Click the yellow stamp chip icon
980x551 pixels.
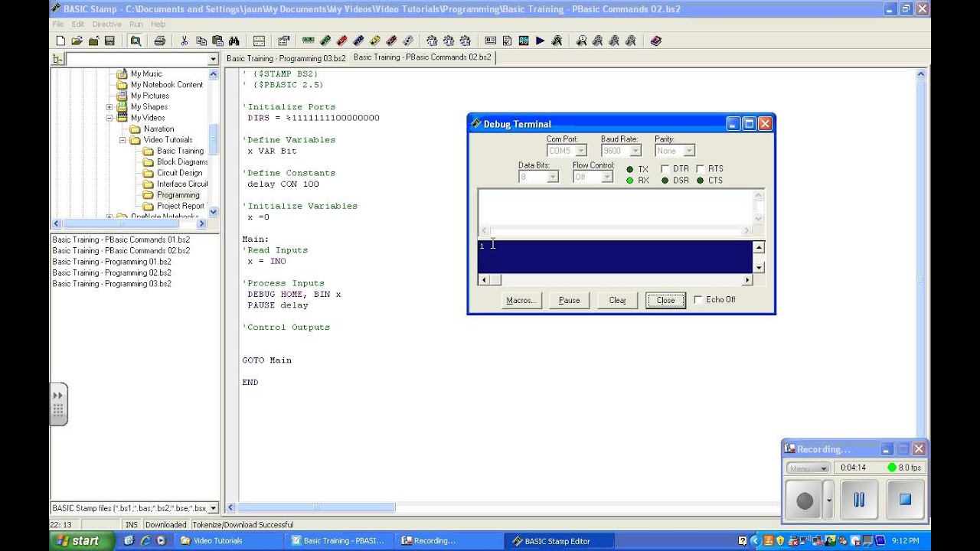tap(374, 41)
